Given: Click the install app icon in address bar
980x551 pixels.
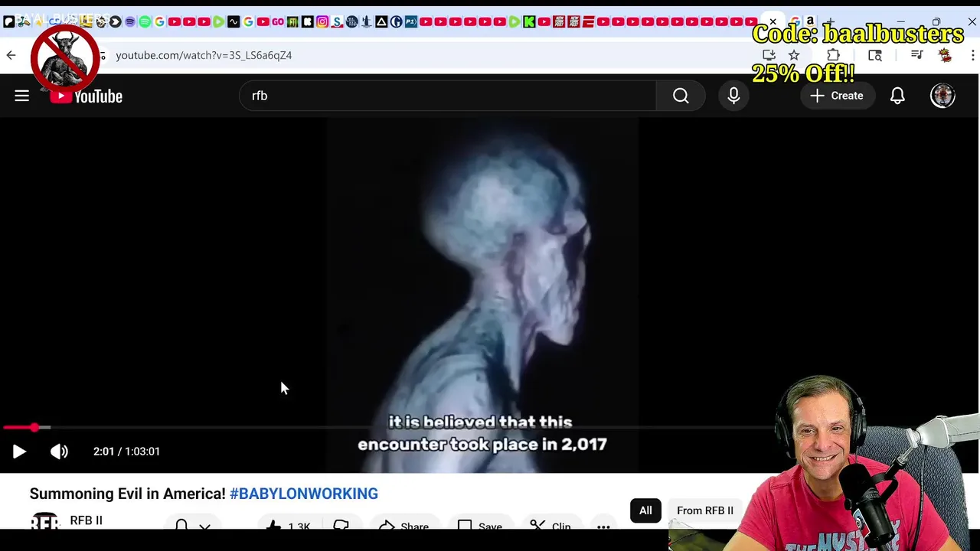Looking at the screenshot, I should pyautogui.click(x=769, y=55).
